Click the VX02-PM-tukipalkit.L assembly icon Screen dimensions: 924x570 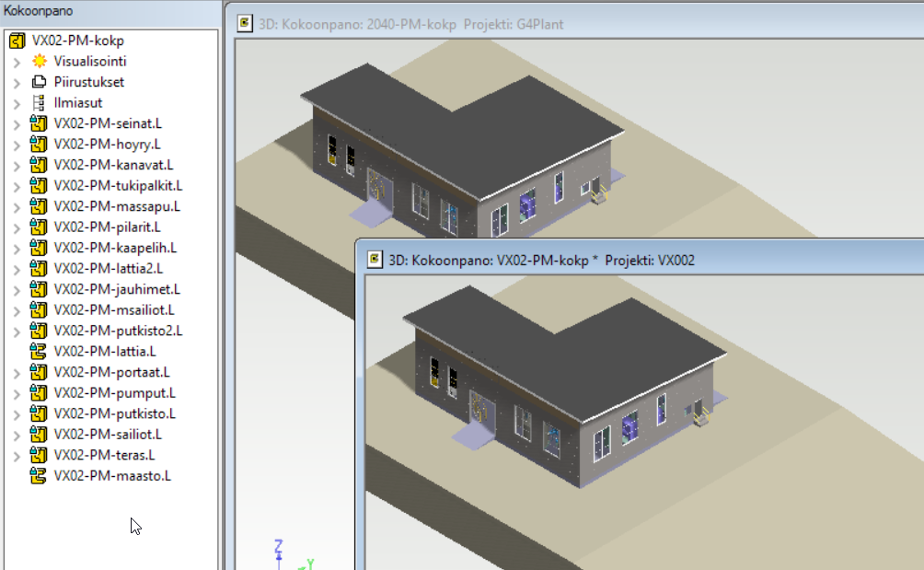click(x=39, y=186)
